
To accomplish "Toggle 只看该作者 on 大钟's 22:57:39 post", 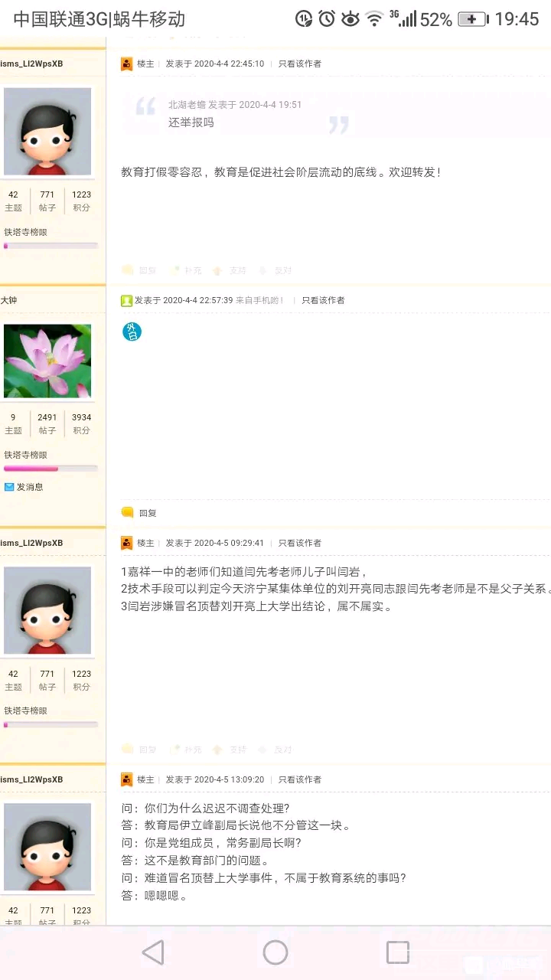I will point(323,300).
